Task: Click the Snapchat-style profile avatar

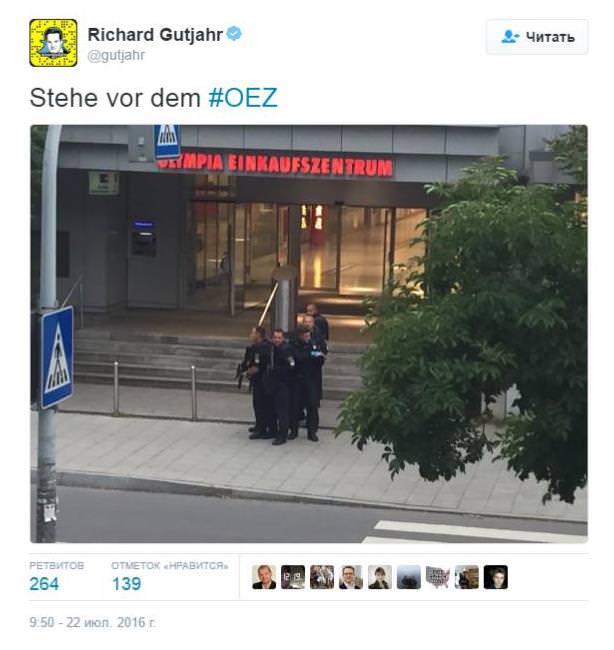Action: point(53,43)
